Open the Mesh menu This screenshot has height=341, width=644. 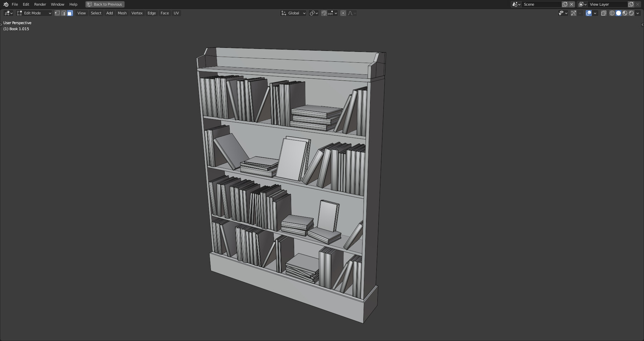122,13
